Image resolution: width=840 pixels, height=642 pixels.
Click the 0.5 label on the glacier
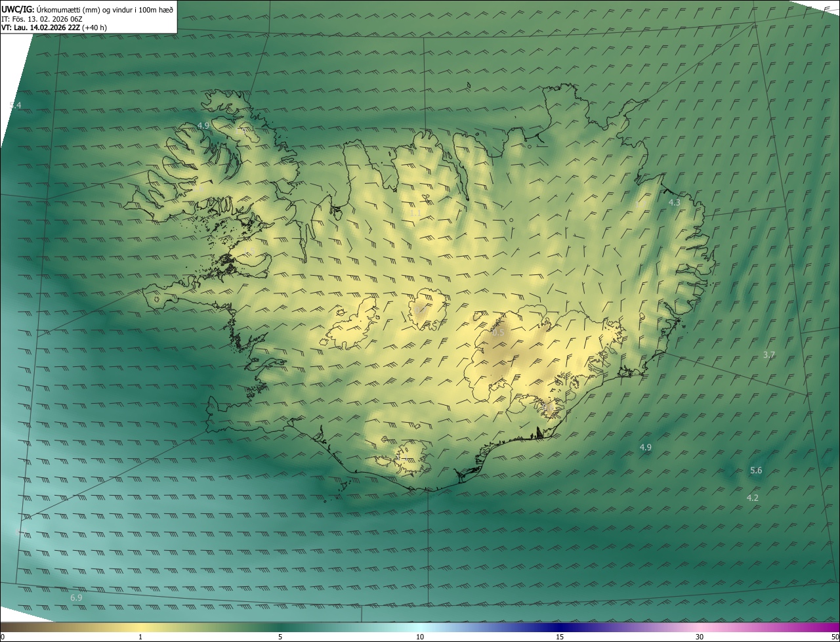tap(498, 333)
